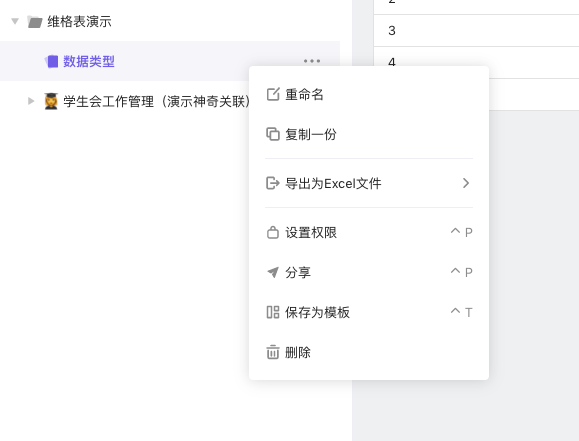Viewport: 579px width, 441px height.
Task: Click the graduate emoji icon
Action: 51,101
